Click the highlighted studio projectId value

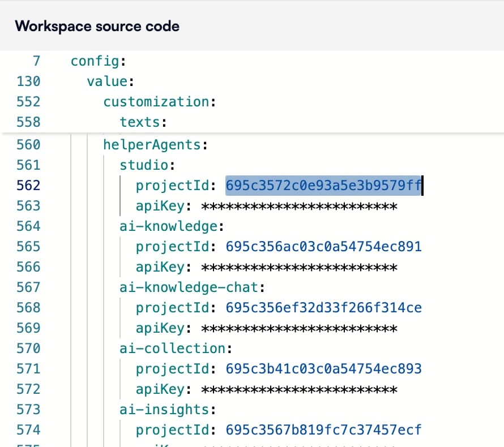(x=323, y=185)
